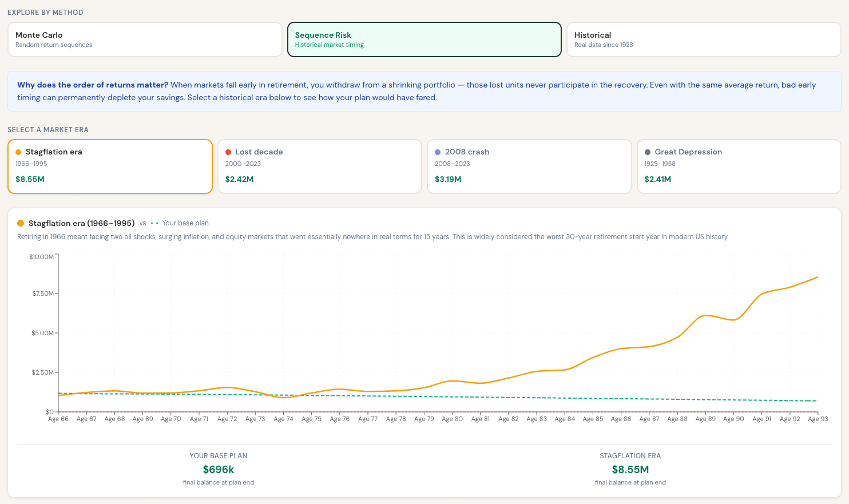Select the Great Depression era card
Viewport: 849px width, 504px height.
click(x=739, y=166)
